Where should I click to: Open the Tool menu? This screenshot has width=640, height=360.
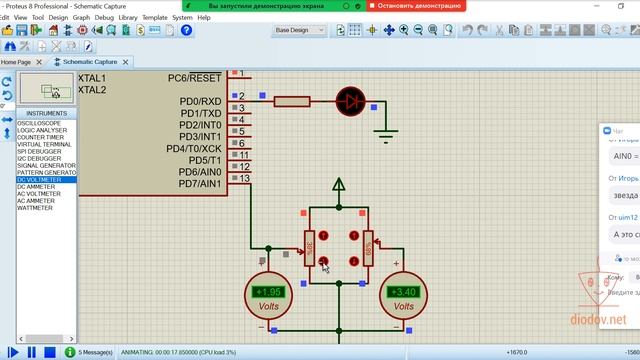38,18
